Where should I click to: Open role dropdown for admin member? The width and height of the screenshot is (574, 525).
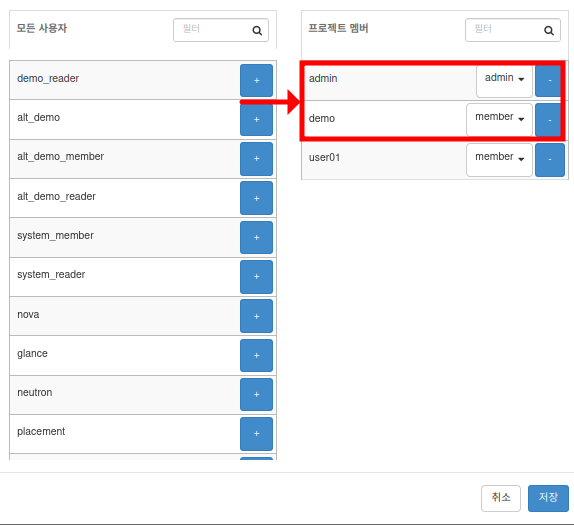[504, 81]
